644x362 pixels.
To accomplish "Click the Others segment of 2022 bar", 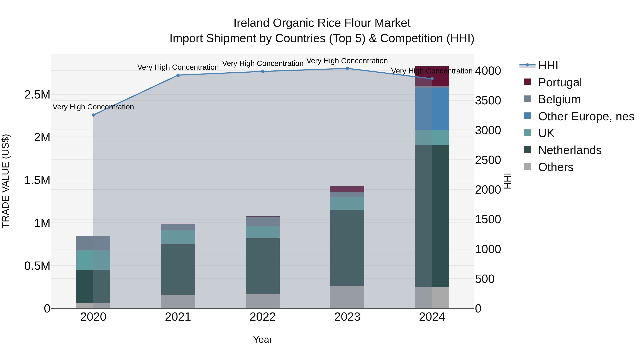I will 262,301.
